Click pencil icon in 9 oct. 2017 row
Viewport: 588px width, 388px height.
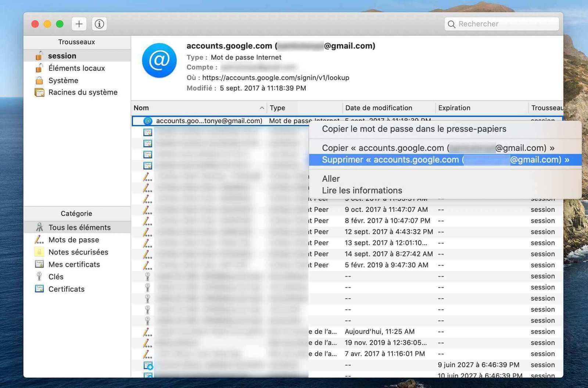pos(147,210)
